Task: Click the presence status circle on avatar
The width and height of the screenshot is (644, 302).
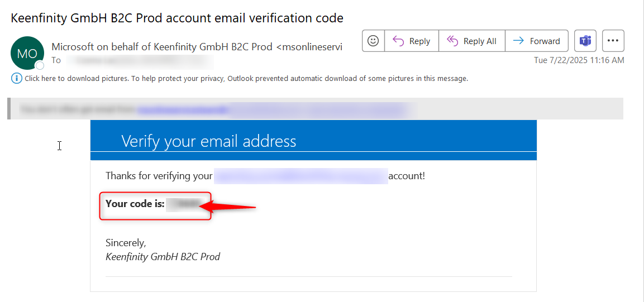Action: point(40,65)
